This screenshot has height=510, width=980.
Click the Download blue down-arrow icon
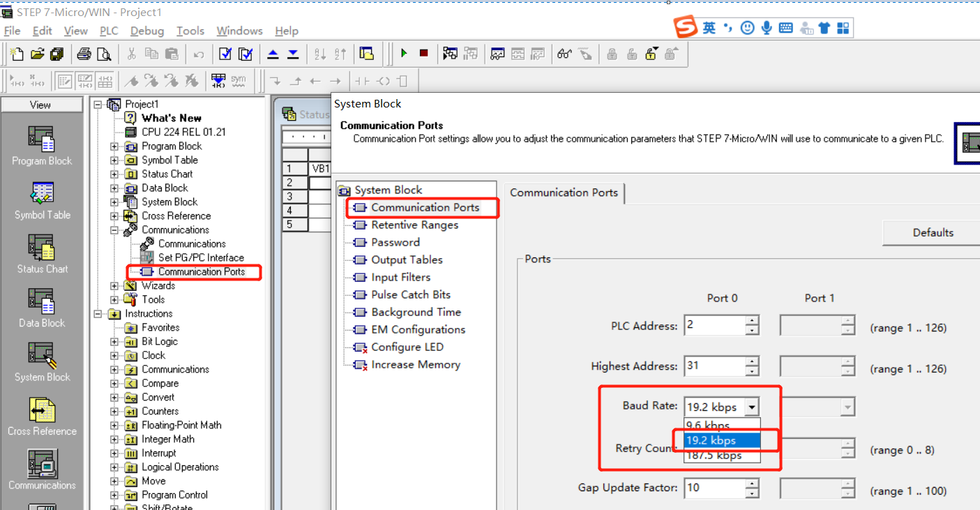pyautogui.click(x=293, y=54)
